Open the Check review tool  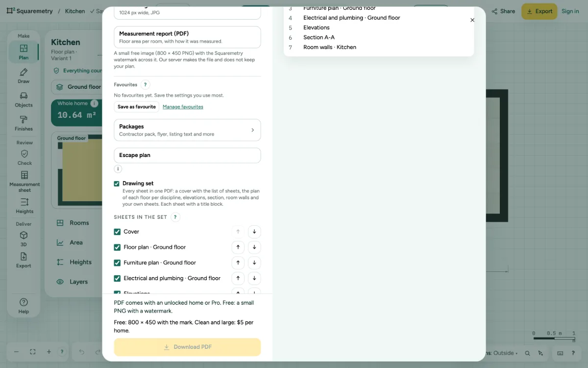tap(24, 158)
